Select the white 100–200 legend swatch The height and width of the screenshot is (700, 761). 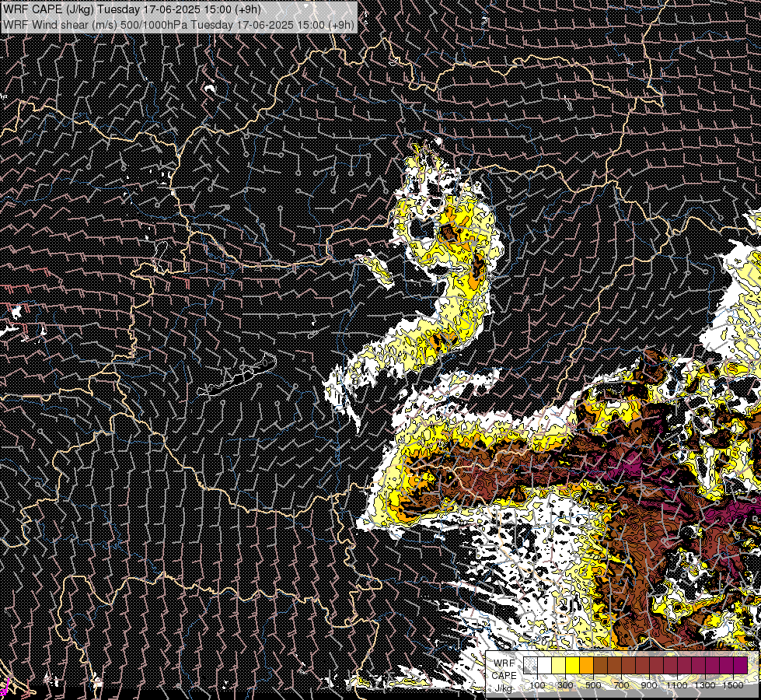pos(545,665)
